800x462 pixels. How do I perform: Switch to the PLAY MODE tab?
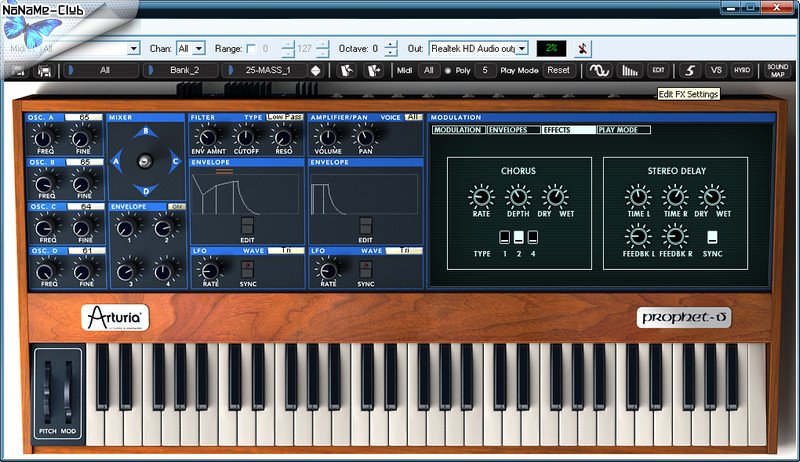(x=623, y=130)
